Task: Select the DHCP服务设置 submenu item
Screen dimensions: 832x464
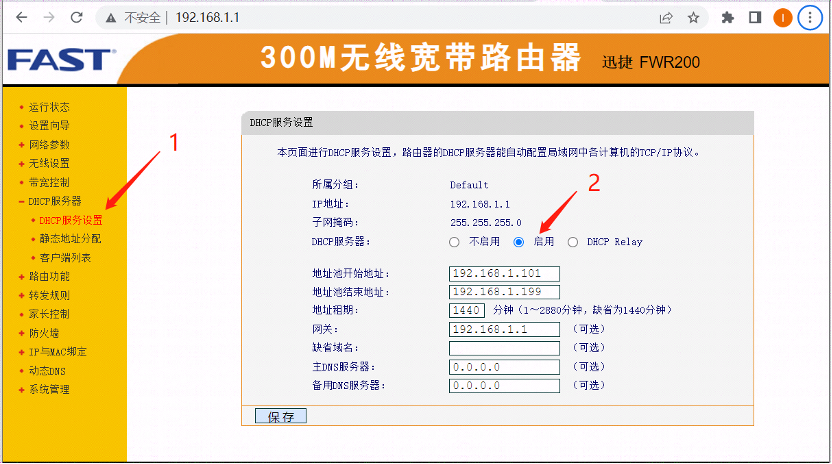Action: 71,220
